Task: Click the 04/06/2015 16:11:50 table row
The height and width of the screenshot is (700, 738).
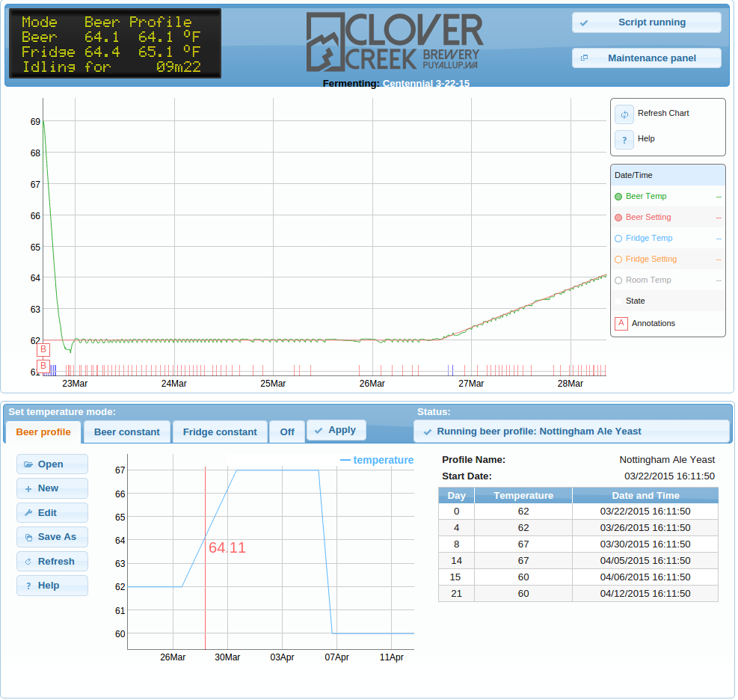Action: click(x=578, y=577)
